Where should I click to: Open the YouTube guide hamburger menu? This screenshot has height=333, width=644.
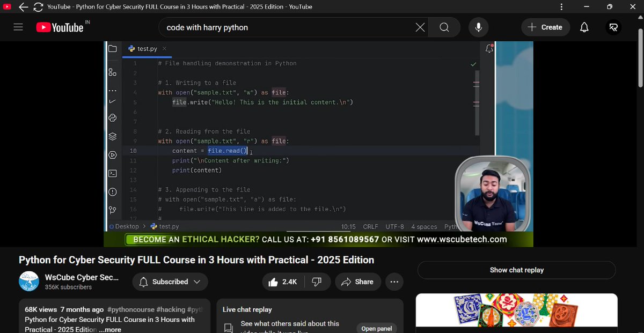pos(18,27)
